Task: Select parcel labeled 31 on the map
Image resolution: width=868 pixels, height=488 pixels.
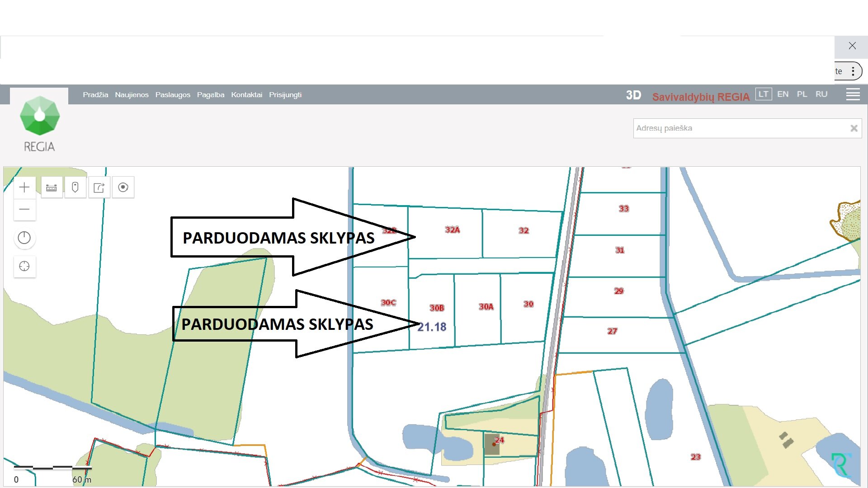Action: [620, 250]
